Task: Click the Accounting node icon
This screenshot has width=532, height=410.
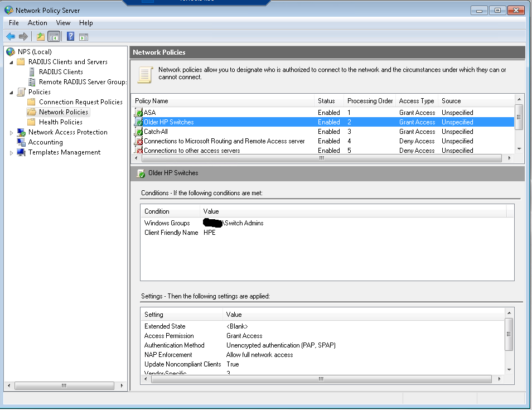Action: [x=21, y=142]
